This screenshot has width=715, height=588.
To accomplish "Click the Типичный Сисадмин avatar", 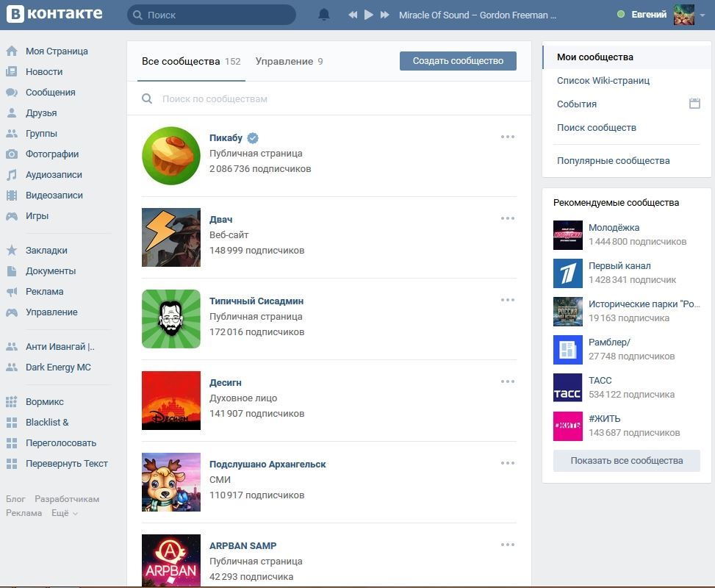I will (x=171, y=319).
